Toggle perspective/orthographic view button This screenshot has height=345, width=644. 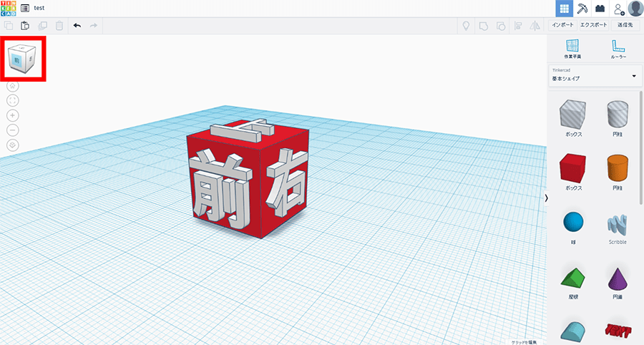[13, 145]
